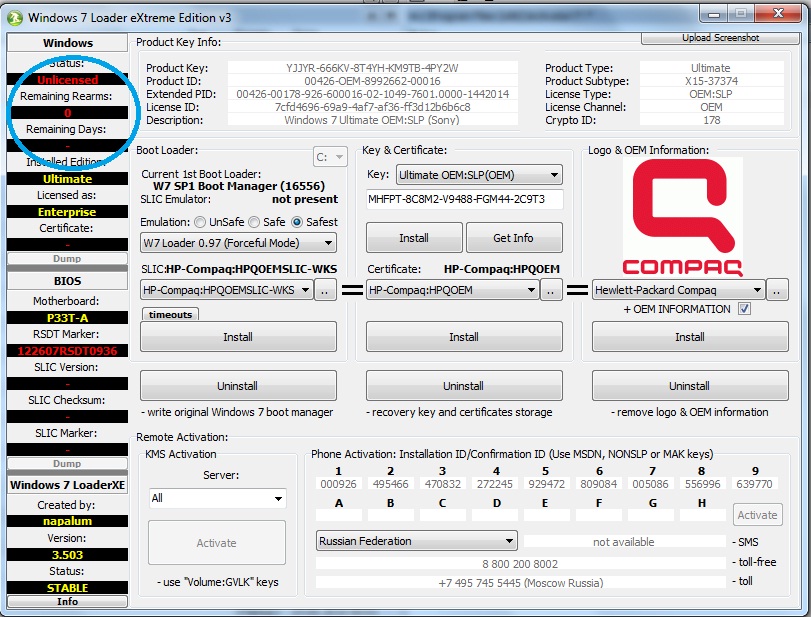Screen dimensions: 811x617
Task: Click Uninstall to write original boot manager
Action: coord(238,386)
